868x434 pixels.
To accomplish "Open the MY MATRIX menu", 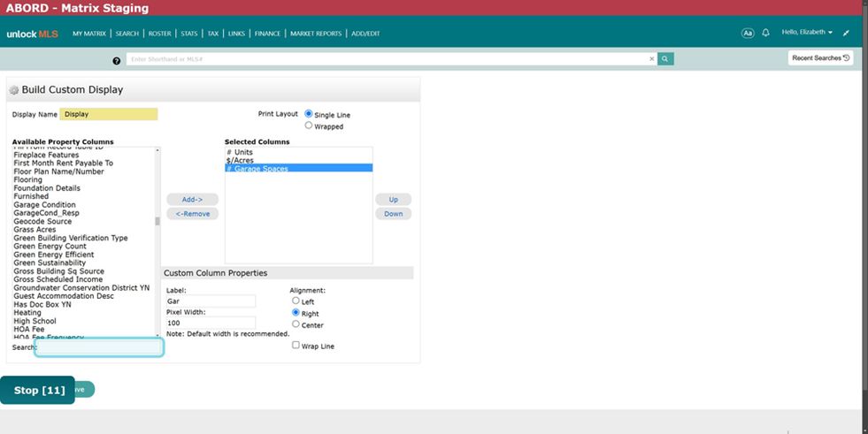I will pyautogui.click(x=89, y=34).
